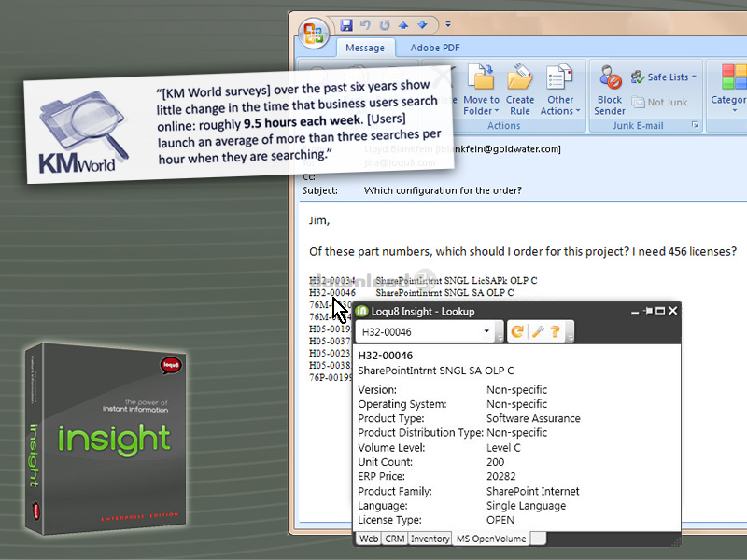Switch to the Inventory tab
The height and width of the screenshot is (560, 747).
point(430,539)
